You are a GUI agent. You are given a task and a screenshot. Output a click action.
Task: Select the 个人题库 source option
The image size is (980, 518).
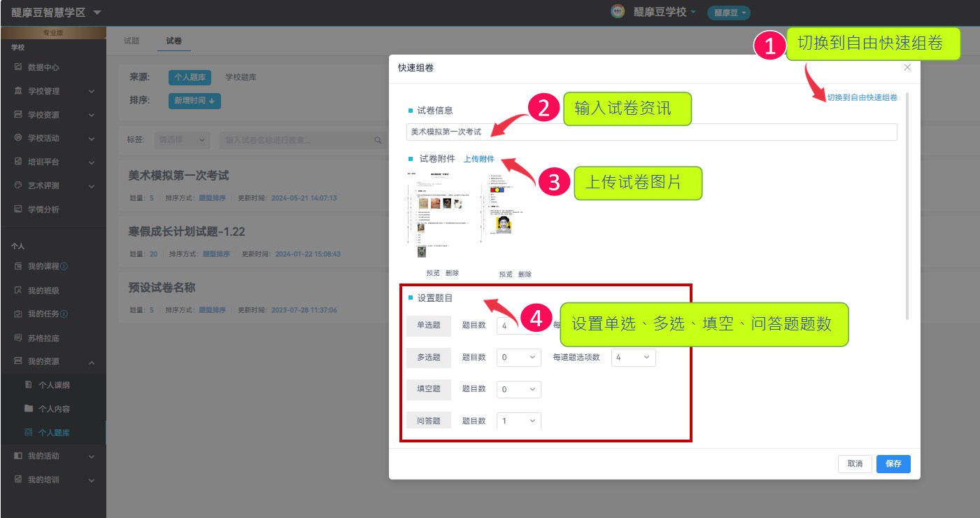click(x=190, y=78)
